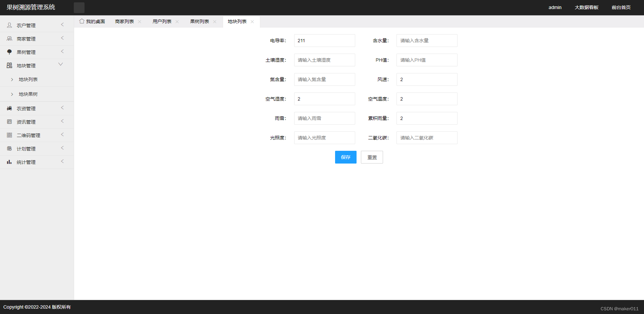This screenshot has width=644, height=314.
Task: Focus the 空气温度 input field
Action: coord(427,99)
